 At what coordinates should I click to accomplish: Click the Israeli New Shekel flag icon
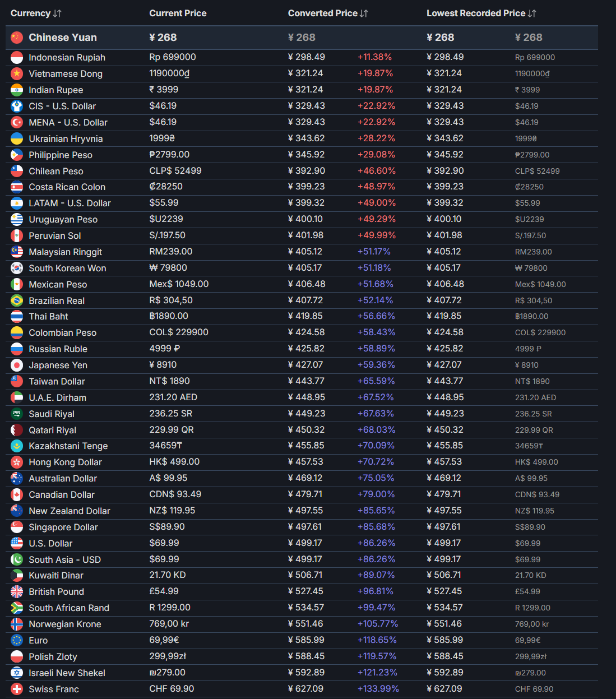pyautogui.click(x=17, y=673)
